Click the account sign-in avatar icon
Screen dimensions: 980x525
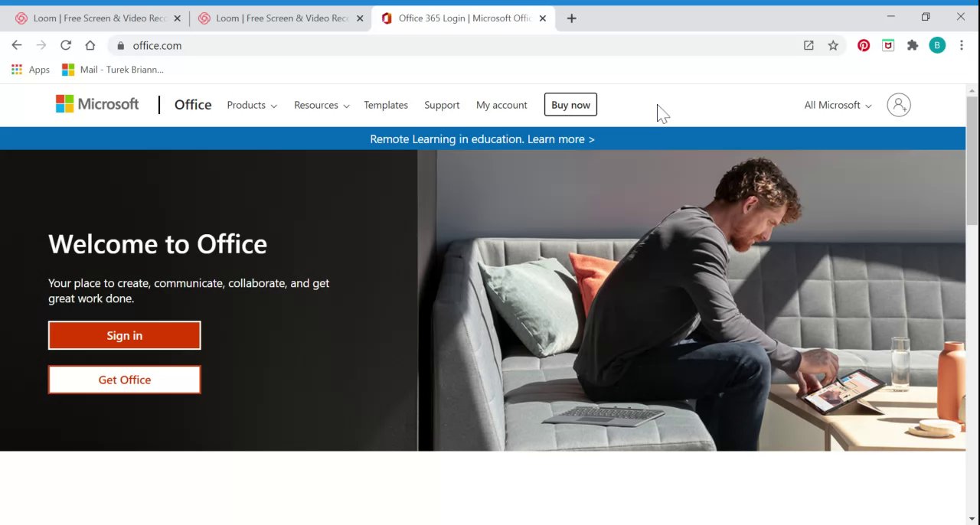coord(899,105)
